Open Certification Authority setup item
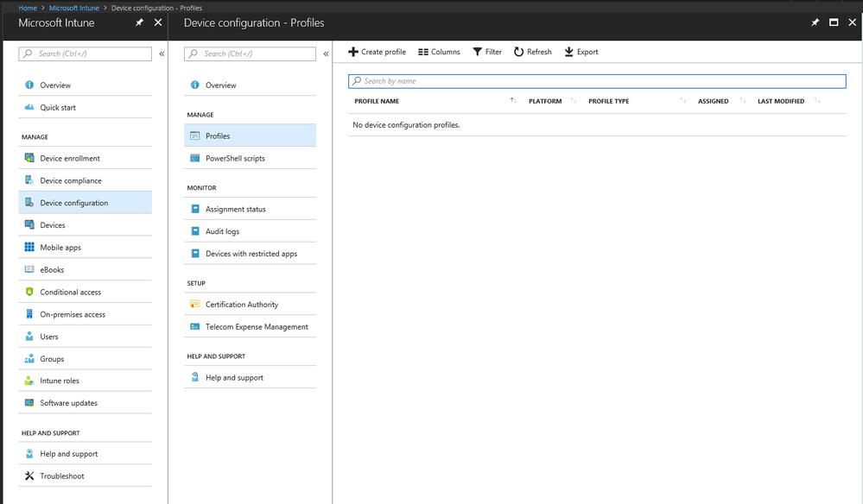The height and width of the screenshot is (504, 863). coord(242,304)
